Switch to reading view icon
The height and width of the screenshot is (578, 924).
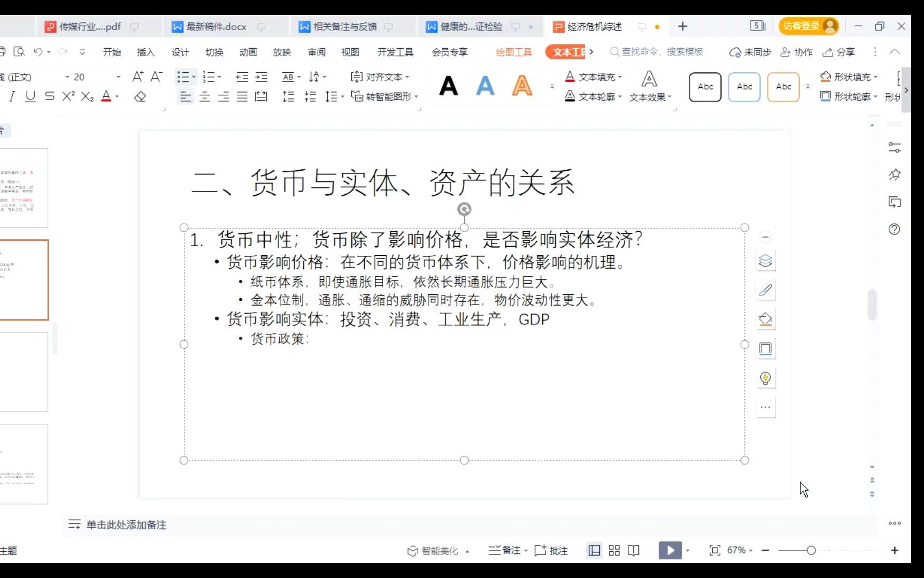634,550
